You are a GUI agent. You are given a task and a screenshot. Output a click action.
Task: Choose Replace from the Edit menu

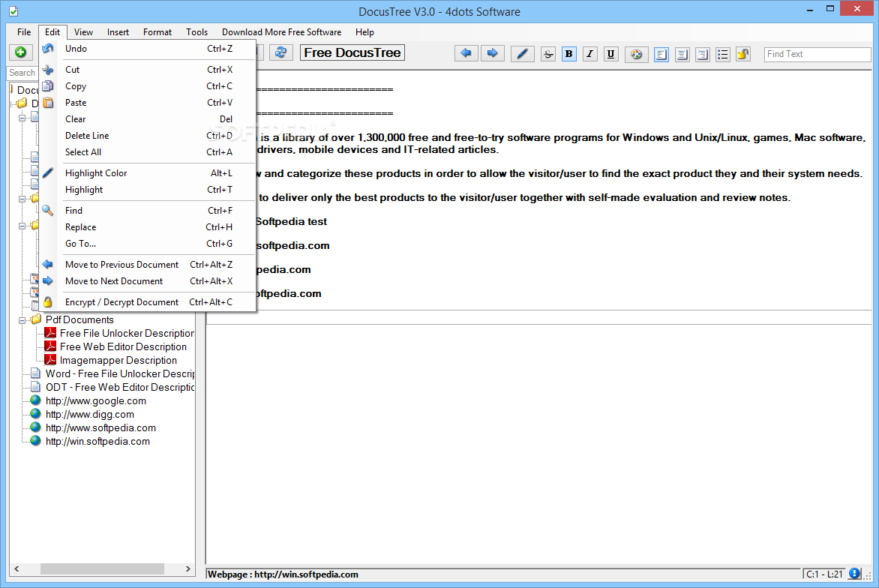coord(148,227)
